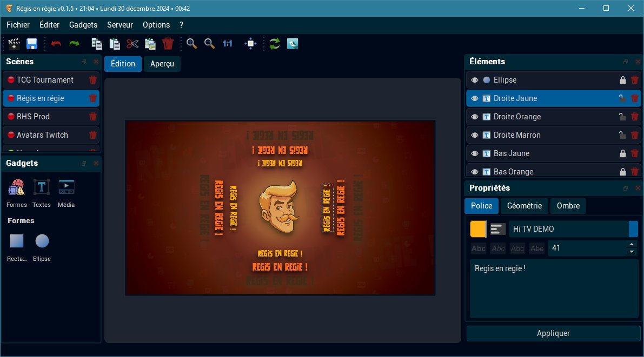
Task: Toggle bold text style button
Action: tap(478, 248)
